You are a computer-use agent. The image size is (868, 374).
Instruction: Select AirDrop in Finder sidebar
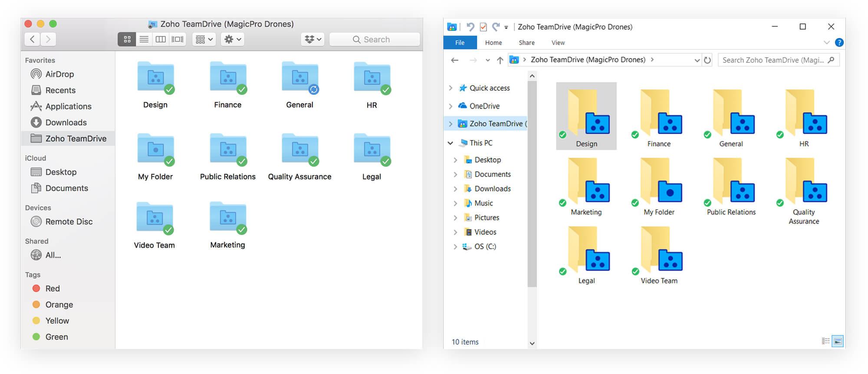[59, 74]
